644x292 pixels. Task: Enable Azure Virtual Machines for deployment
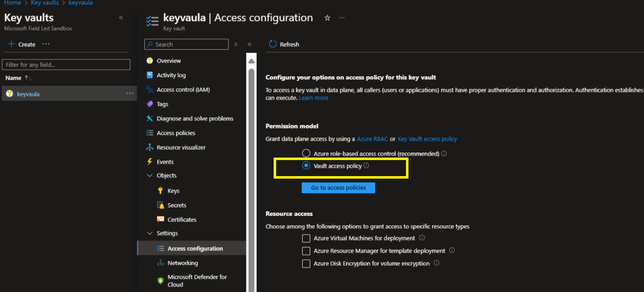pos(306,238)
